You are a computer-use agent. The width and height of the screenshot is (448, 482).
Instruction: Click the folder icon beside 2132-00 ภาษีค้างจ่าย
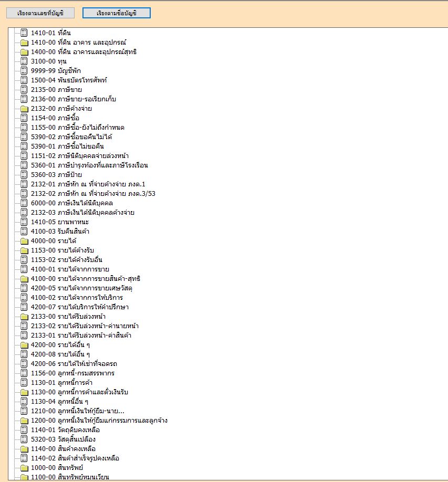[24, 108]
